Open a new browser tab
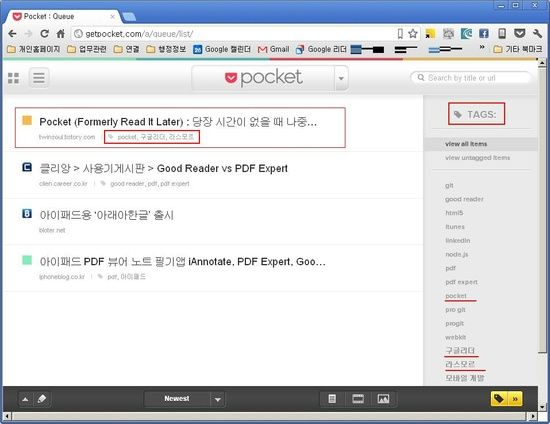Screen dimensions: 550x424 click(129, 17)
